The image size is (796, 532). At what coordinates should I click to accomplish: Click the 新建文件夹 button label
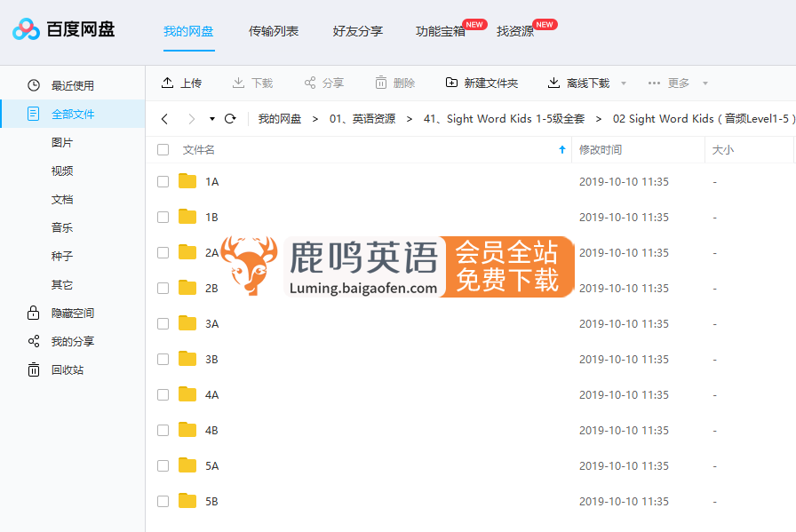[x=491, y=83]
